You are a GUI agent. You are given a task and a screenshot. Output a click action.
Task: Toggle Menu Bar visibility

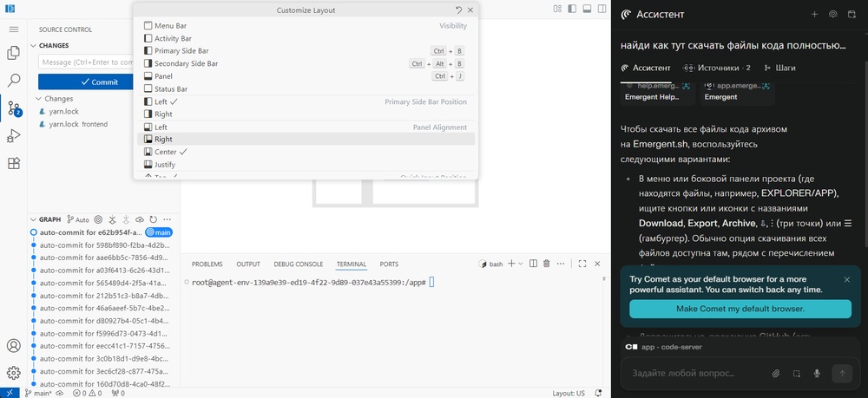[306, 26]
